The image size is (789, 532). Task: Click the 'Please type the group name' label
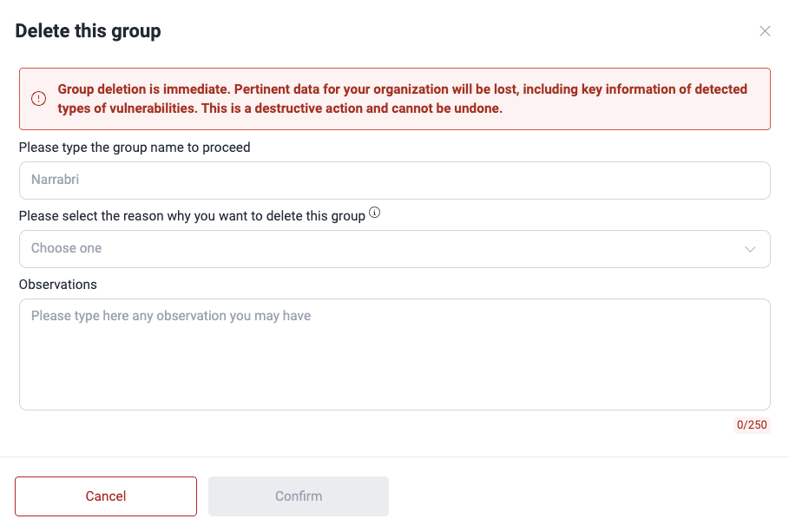[x=135, y=148]
